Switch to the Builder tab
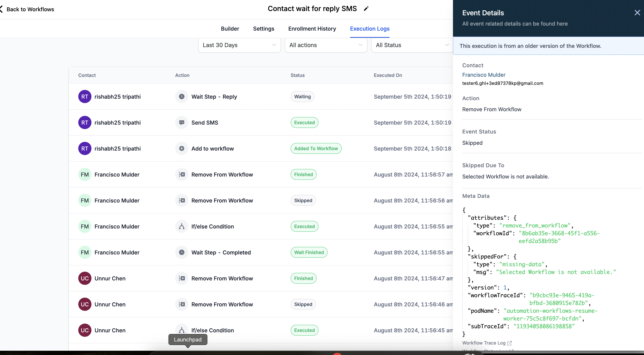Screen dimensions: 644x355 point(230,29)
